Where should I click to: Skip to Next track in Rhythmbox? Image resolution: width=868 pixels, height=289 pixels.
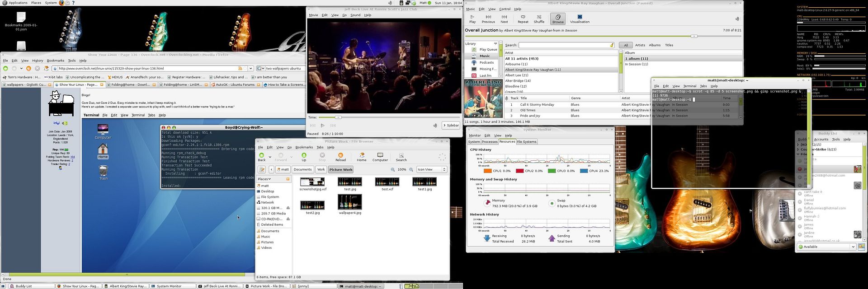[x=504, y=19]
